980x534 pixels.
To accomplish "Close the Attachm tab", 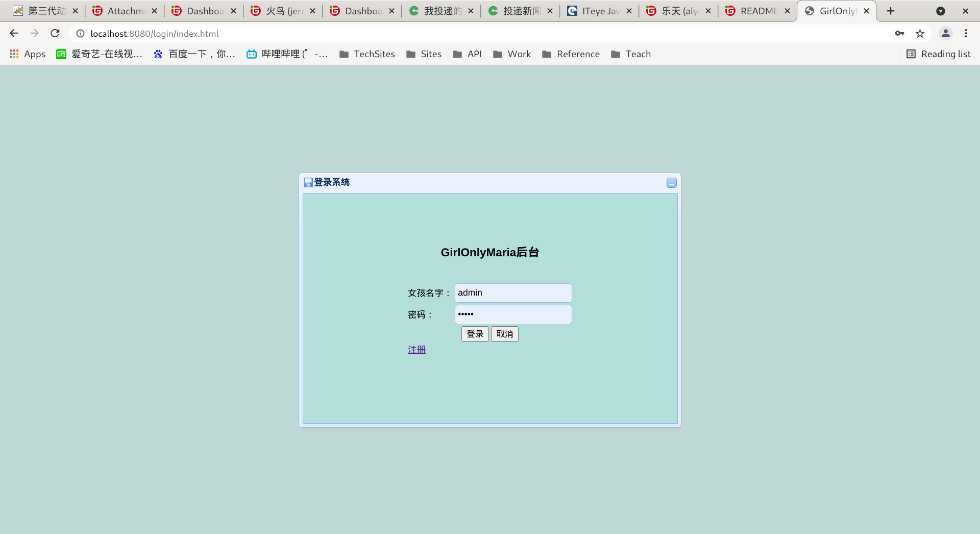I will click(154, 11).
